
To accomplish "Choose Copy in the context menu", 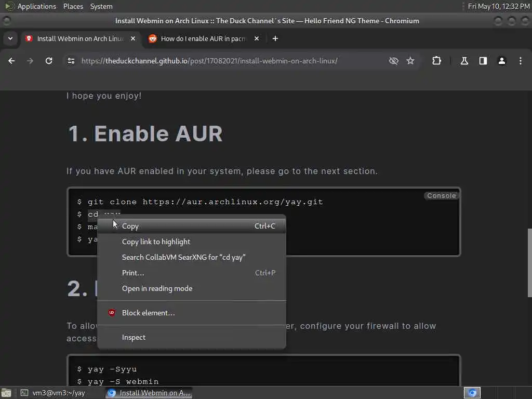I will [x=192, y=226].
